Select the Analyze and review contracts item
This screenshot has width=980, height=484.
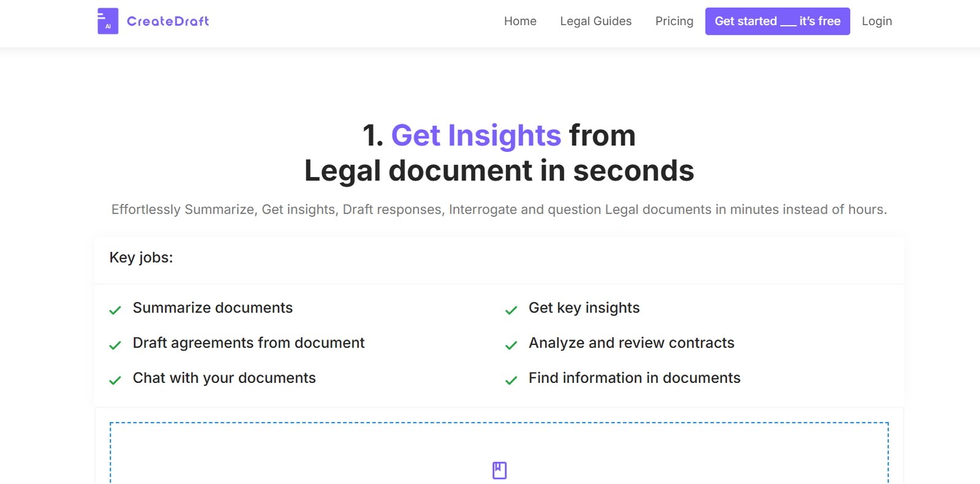[x=631, y=343]
